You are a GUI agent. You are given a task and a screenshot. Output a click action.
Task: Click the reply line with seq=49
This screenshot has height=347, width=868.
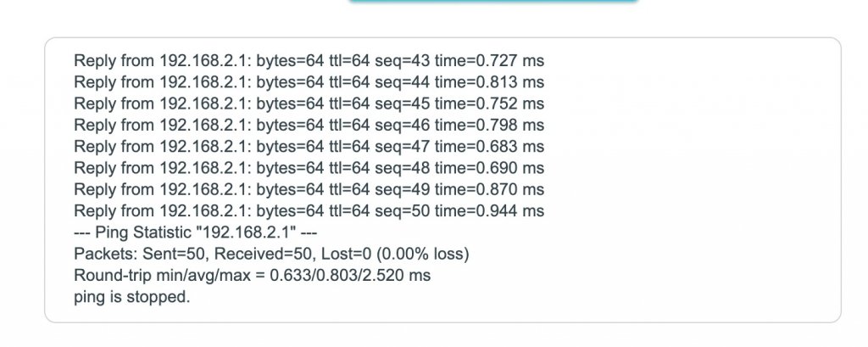tap(309, 188)
